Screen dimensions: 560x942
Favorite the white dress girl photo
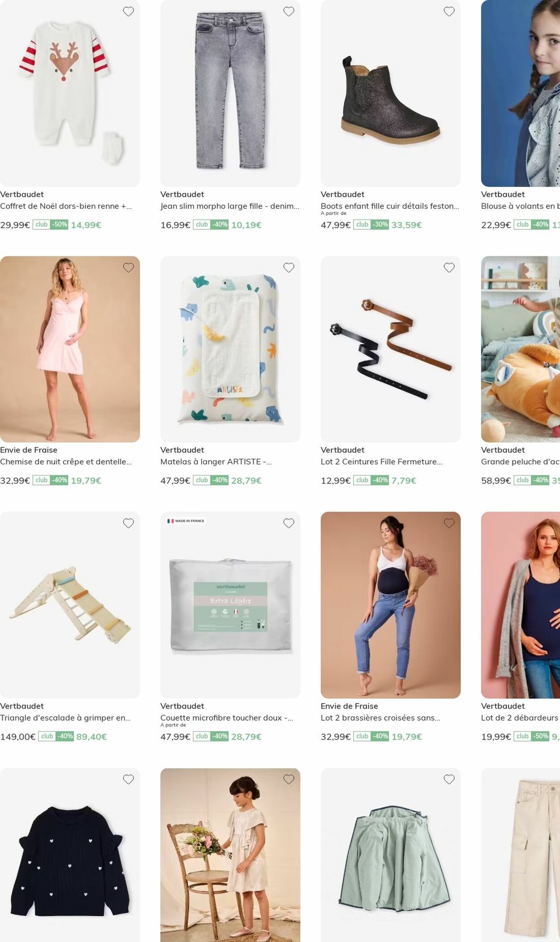[289, 779]
